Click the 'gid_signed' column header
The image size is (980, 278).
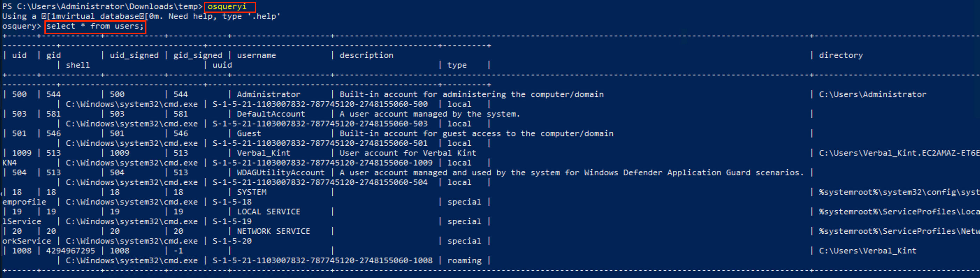coord(197,56)
